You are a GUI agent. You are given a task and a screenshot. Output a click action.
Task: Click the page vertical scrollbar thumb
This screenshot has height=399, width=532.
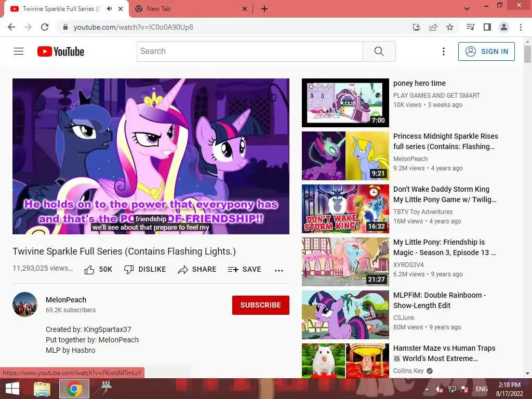tap(527, 54)
